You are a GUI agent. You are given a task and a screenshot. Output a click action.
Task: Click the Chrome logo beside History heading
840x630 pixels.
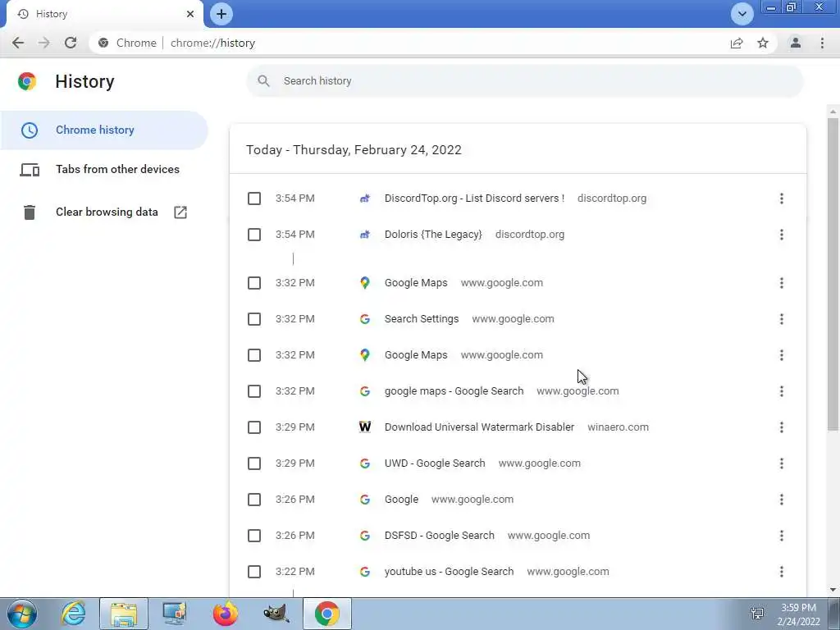pyautogui.click(x=27, y=81)
